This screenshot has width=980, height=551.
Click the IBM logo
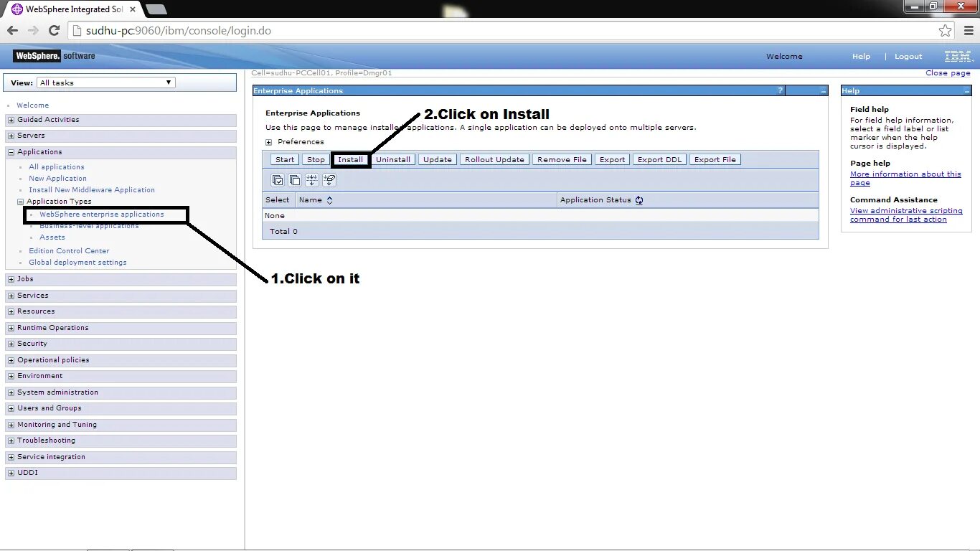click(x=958, y=56)
